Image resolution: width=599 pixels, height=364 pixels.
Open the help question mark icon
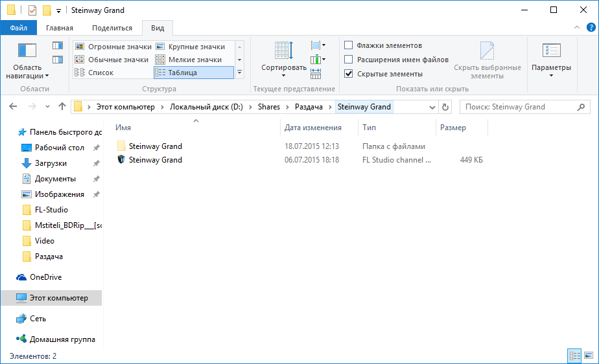pos(591,28)
